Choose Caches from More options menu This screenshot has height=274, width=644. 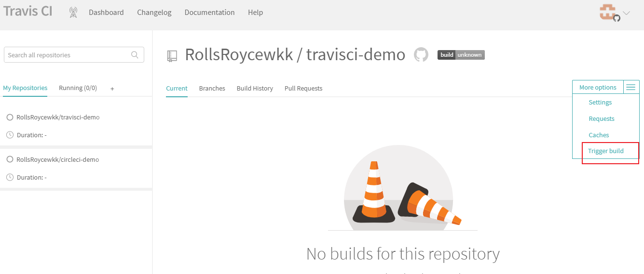pos(599,135)
